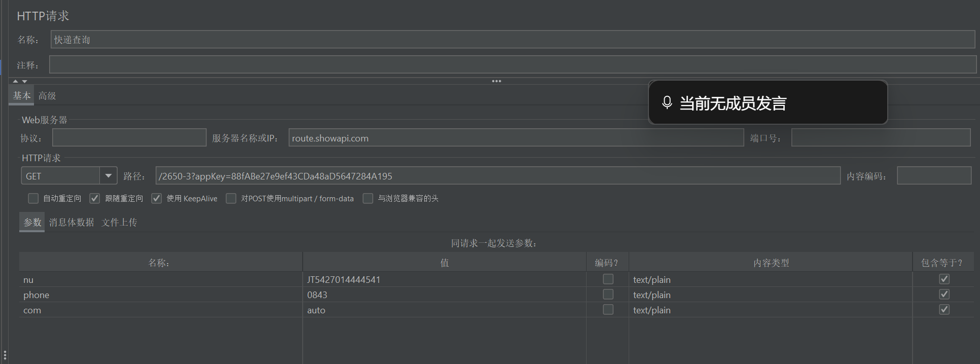The width and height of the screenshot is (980, 364).
Task: Enable 与浏览器兼容的头 checkbox
Action: coord(368,198)
